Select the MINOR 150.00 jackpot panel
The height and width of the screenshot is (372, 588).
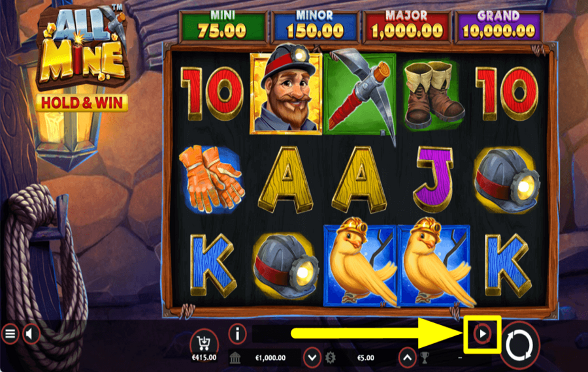tap(315, 25)
